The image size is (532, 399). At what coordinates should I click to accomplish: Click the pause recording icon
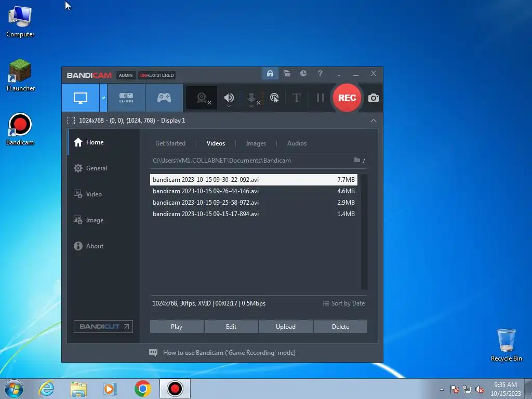(x=320, y=98)
